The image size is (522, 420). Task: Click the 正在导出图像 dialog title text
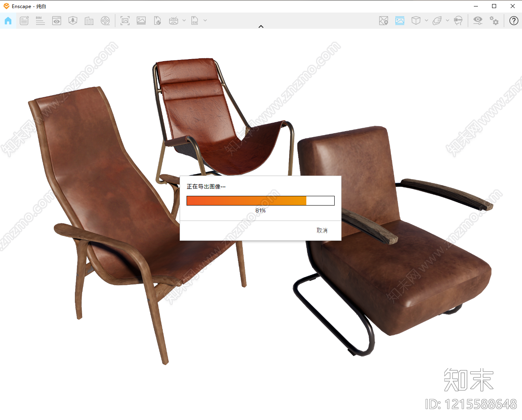pos(206,187)
